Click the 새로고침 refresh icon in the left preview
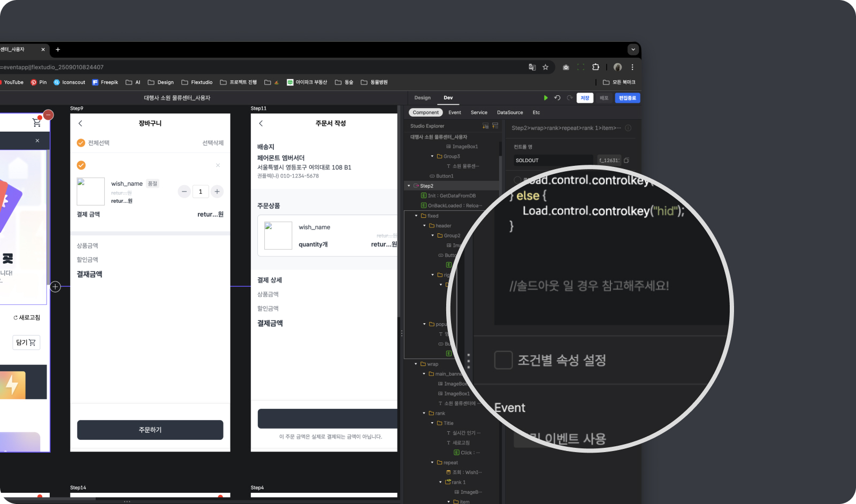Image resolution: width=856 pixels, height=504 pixels. [15, 317]
